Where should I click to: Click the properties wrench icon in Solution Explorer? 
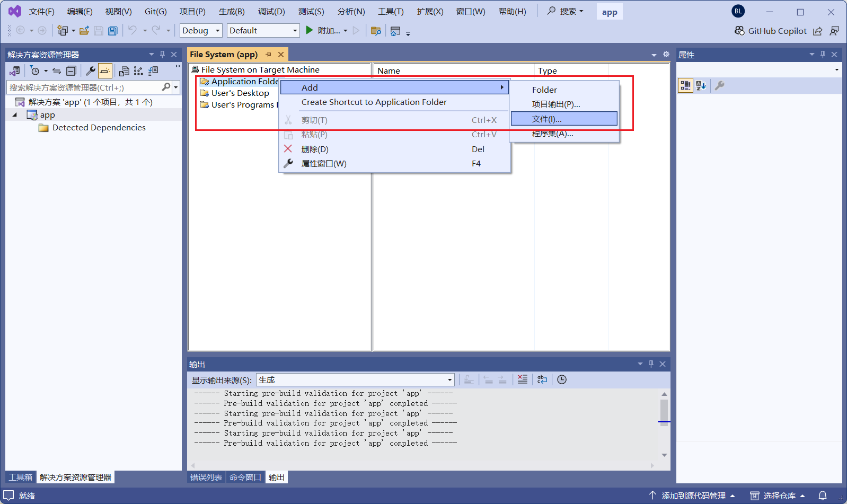point(91,70)
